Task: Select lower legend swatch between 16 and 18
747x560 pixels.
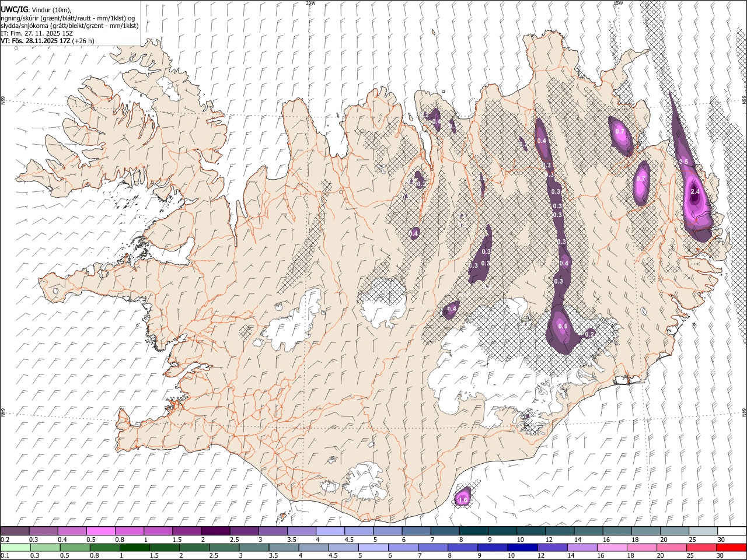Action: point(612,547)
